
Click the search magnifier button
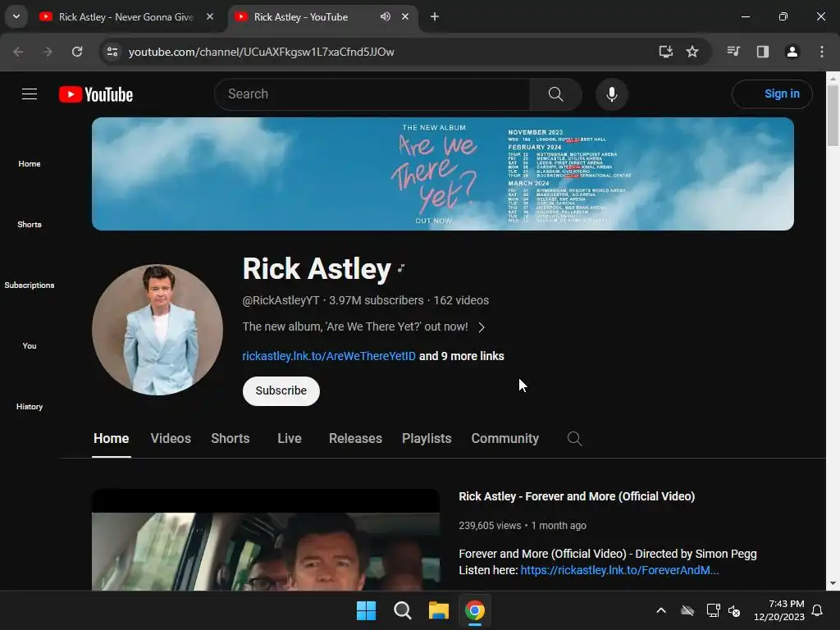click(555, 94)
